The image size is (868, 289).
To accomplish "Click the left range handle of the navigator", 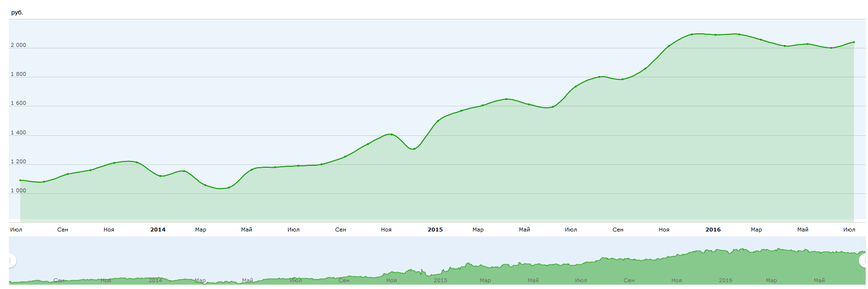I will pos(11,260).
